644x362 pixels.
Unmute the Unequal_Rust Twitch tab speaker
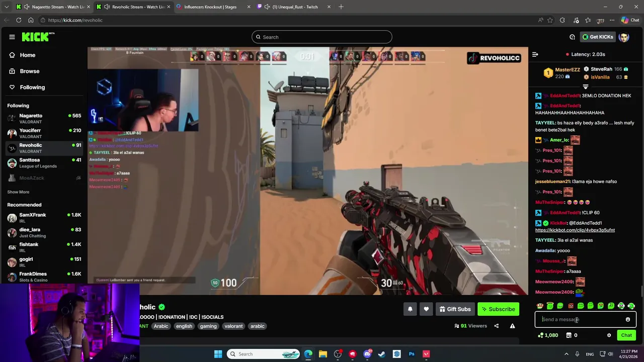pyautogui.click(x=267, y=7)
